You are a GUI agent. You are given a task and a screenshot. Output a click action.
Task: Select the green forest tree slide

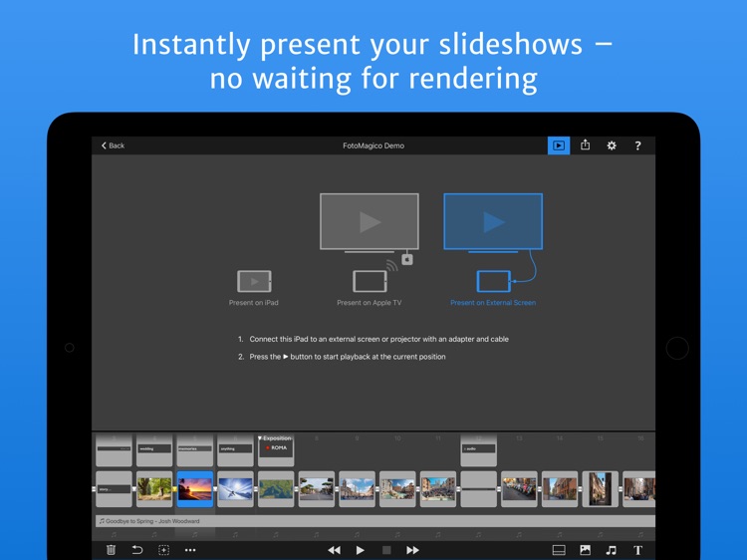[154, 489]
